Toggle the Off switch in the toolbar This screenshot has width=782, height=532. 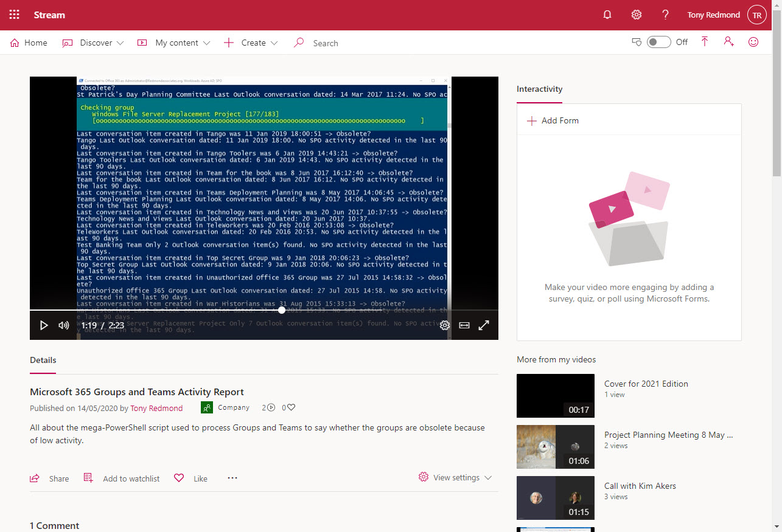(658, 42)
